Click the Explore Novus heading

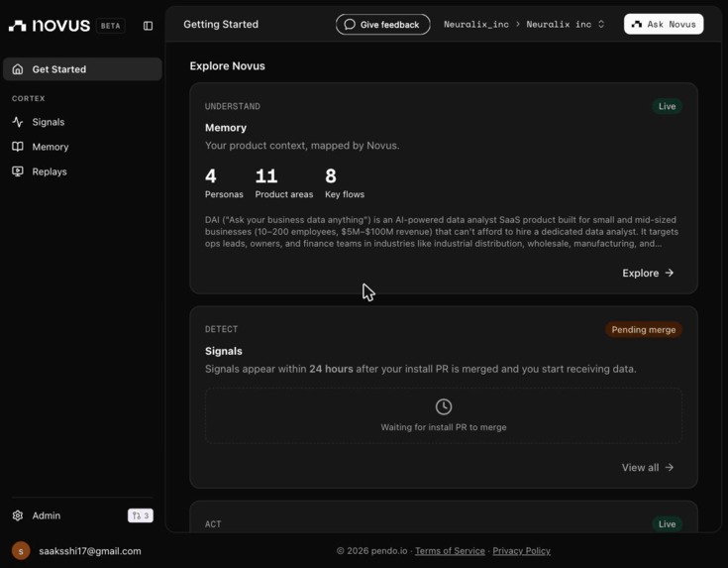(x=228, y=66)
